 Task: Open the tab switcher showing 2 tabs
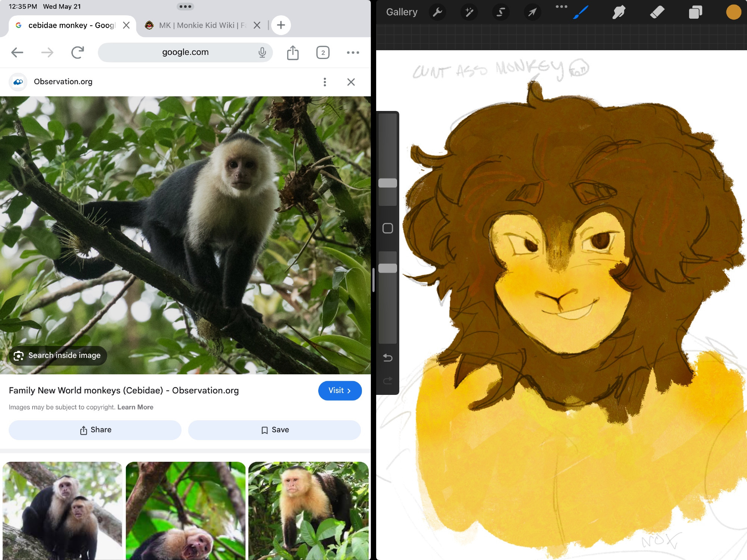(x=323, y=53)
